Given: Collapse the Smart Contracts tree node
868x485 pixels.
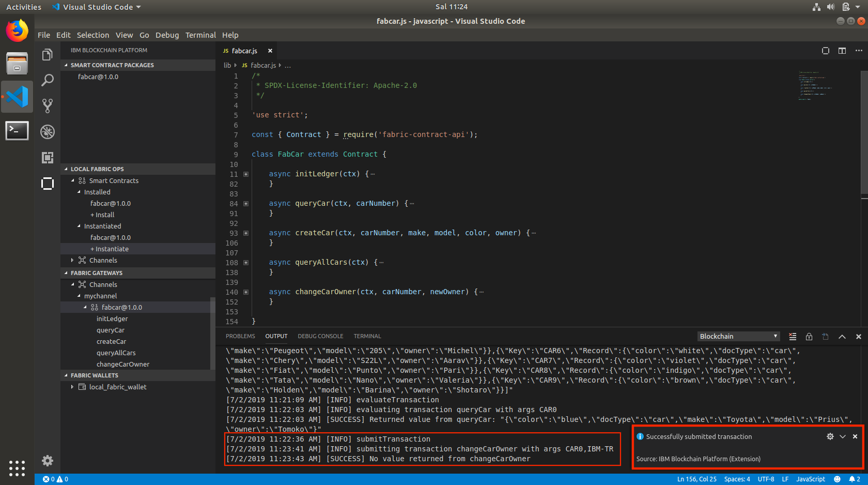Looking at the screenshot, I should pos(73,180).
